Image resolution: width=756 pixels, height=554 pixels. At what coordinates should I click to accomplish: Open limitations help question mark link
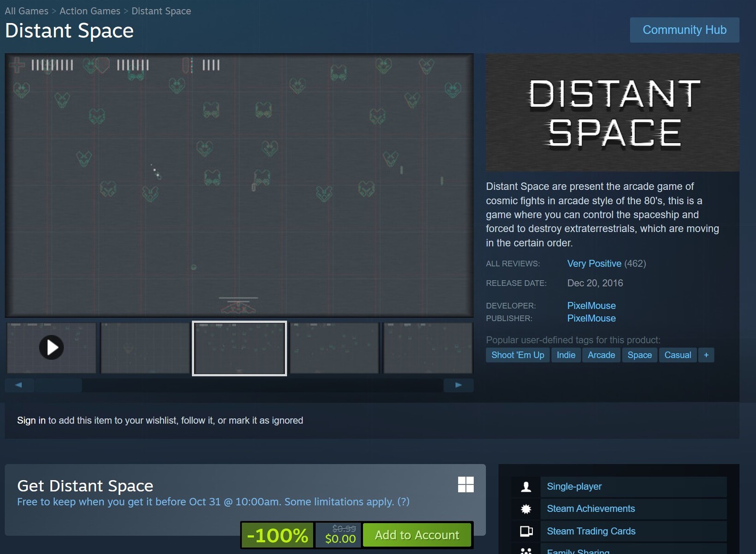tap(403, 502)
